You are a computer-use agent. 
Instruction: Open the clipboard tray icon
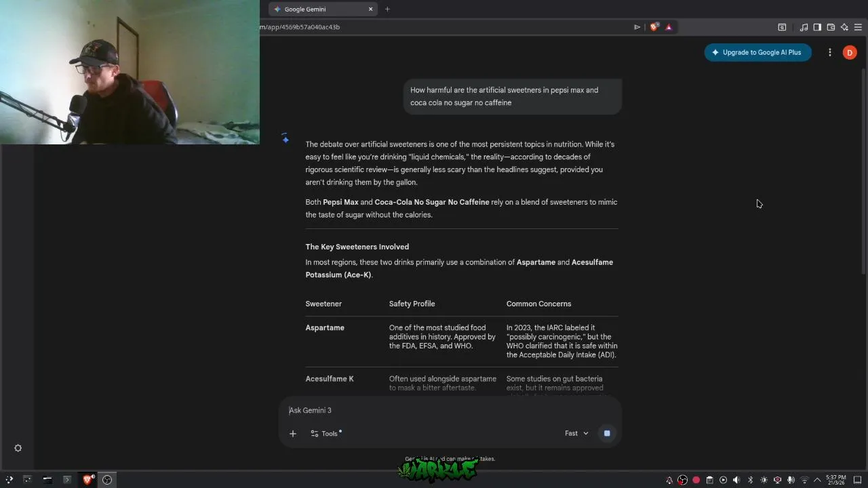pyautogui.click(x=710, y=480)
